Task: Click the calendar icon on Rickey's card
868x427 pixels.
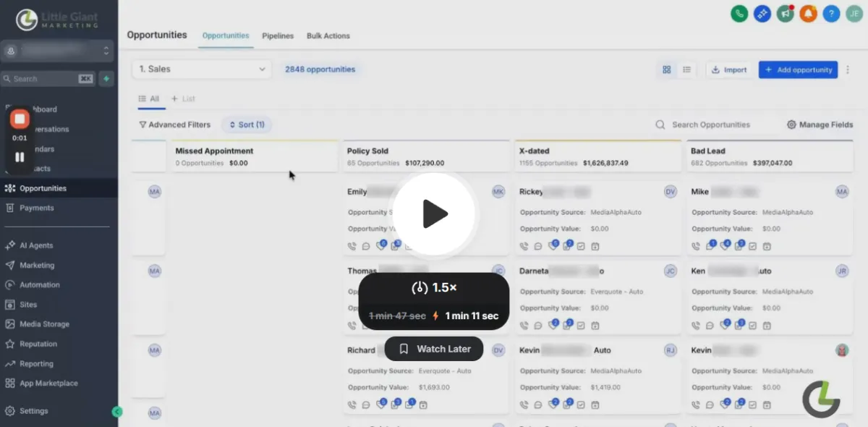Action: click(x=595, y=246)
